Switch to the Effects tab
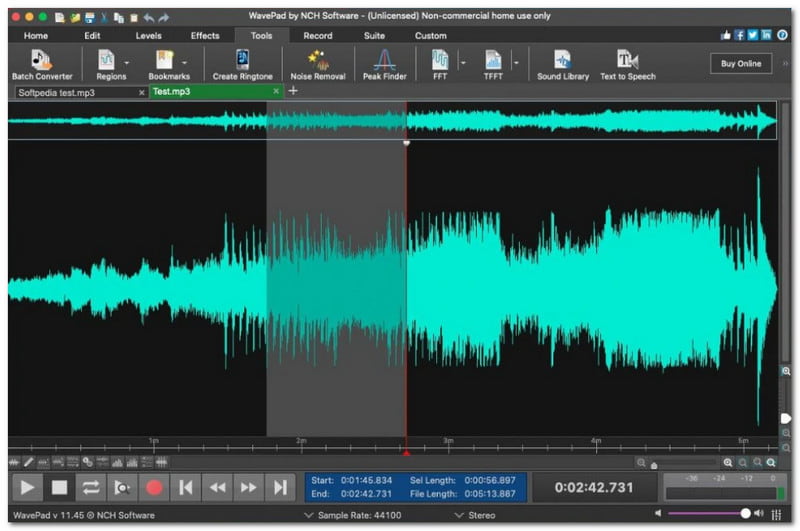800x531 pixels. point(205,36)
